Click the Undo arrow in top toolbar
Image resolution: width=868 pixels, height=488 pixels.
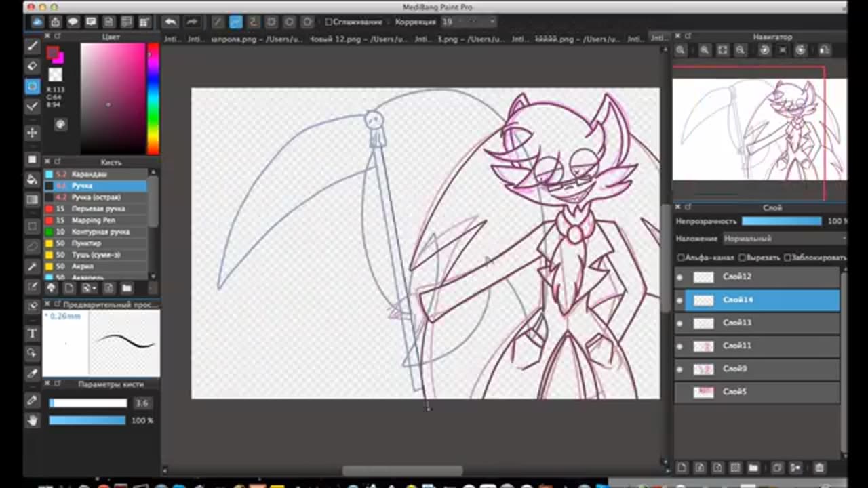(170, 22)
